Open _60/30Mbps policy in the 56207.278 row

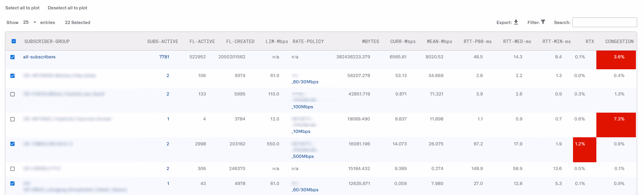tap(305, 82)
